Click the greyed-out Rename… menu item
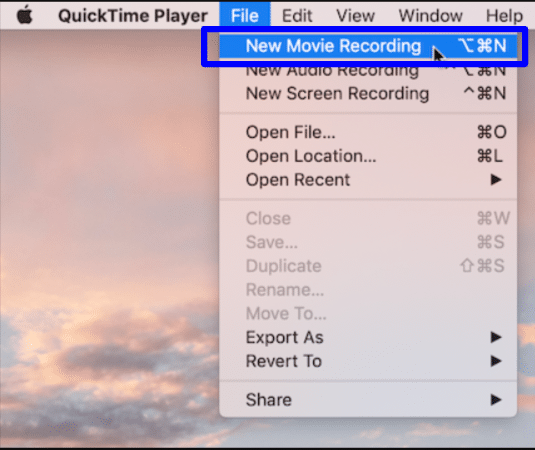The width and height of the screenshot is (535, 450). coord(368,290)
